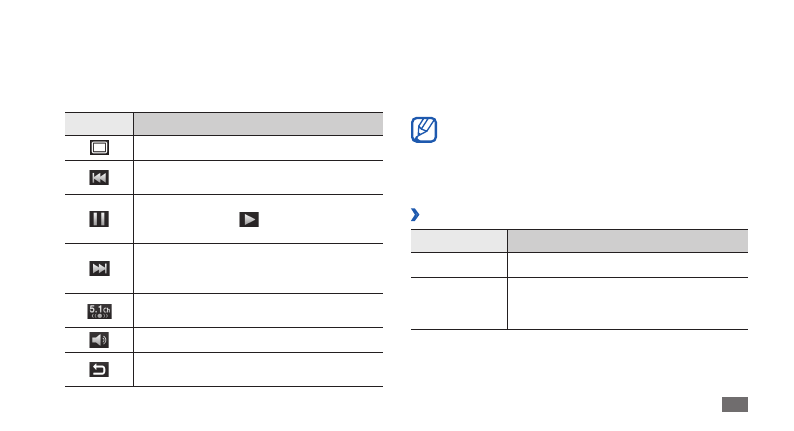Click the back return arrow icon
The width and height of the screenshot is (794, 431).
[99, 369]
